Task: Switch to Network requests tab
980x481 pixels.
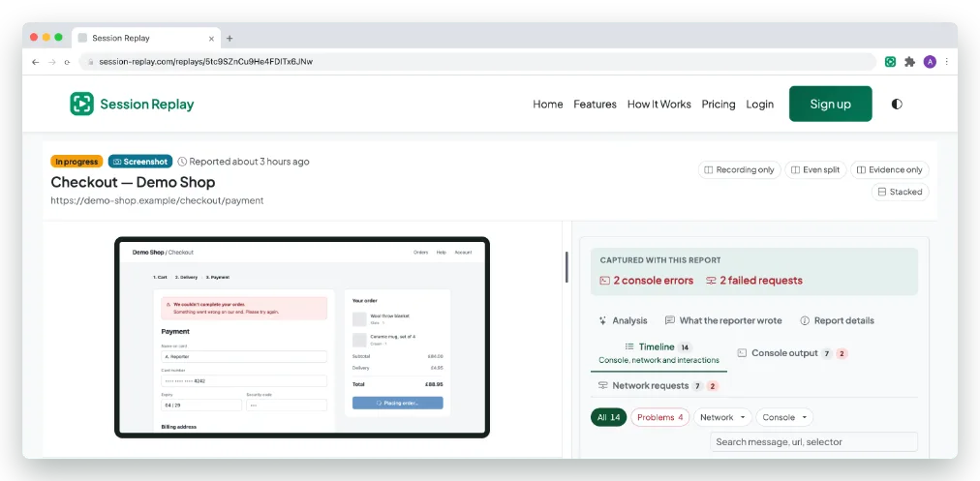Action: (658, 385)
